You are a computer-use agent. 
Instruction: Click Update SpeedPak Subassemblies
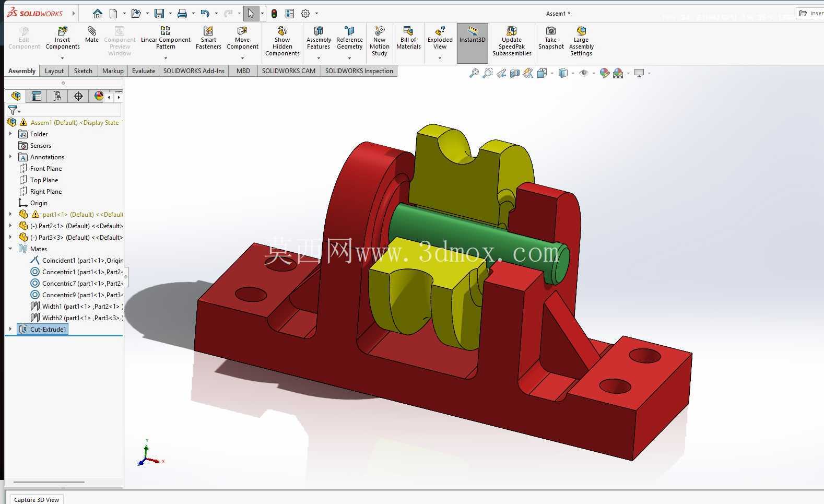[512, 41]
